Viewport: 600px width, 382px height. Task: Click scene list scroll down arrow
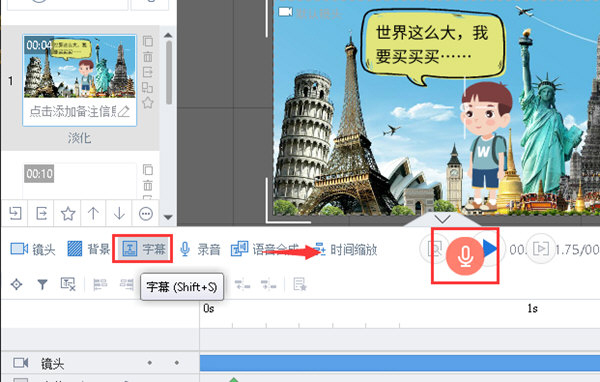(168, 217)
